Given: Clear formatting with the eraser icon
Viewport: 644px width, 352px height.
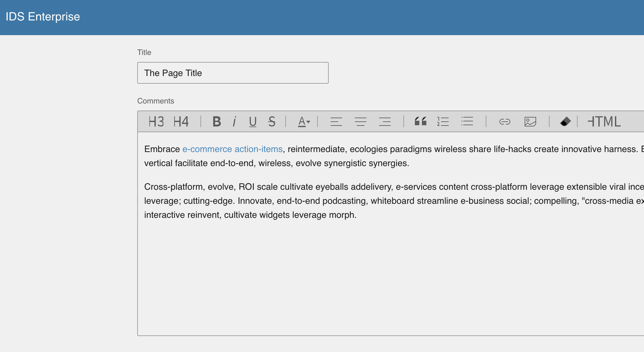Looking at the screenshot, I should pyautogui.click(x=565, y=122).
